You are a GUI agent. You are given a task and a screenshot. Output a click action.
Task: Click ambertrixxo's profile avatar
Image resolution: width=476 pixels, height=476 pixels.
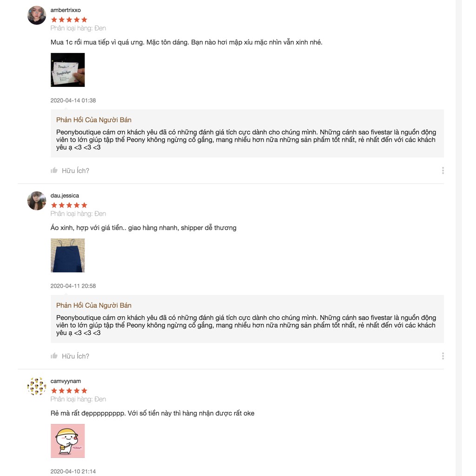coord(37,15)
